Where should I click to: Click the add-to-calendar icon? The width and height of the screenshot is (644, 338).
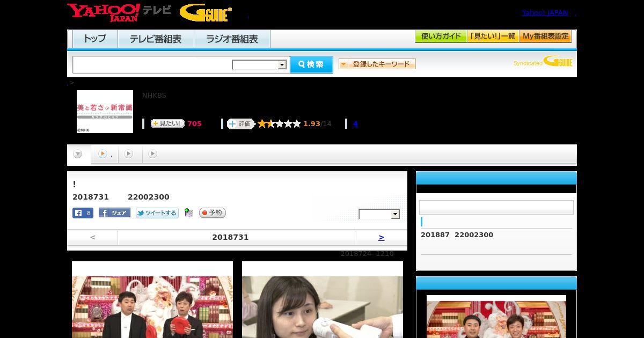(189, 212)
